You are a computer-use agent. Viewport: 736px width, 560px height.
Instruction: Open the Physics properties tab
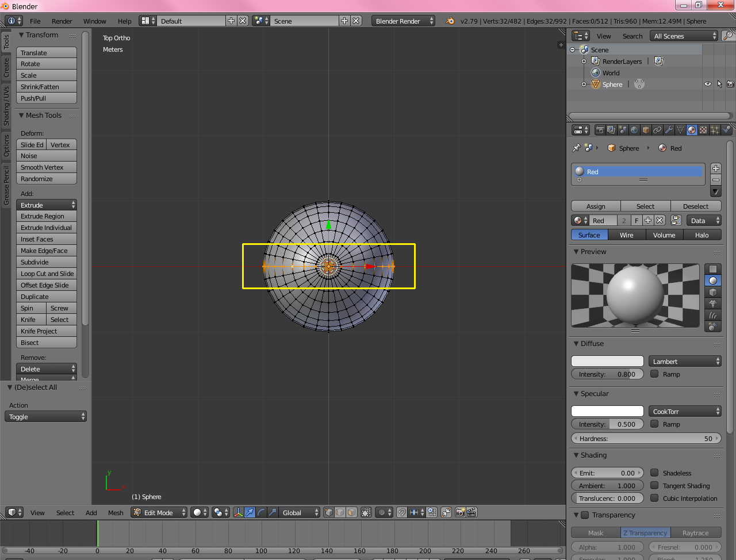point(726,130)
